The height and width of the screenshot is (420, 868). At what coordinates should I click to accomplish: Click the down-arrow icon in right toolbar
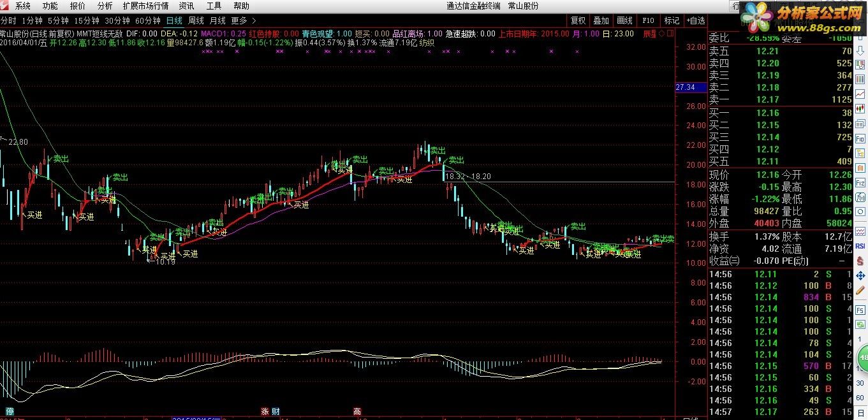pyautogui.click(x=860, y=50)
